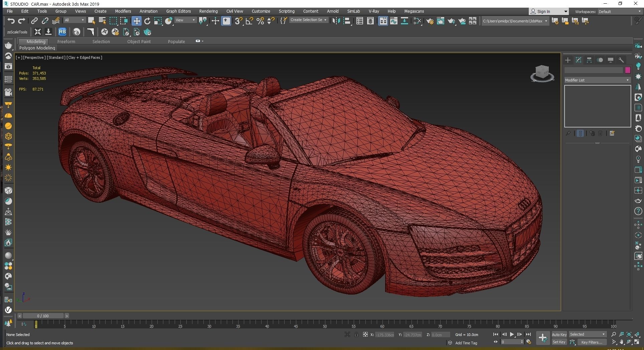The height and width of the screenshot is (350, 644).
Task: Open the Sign In dropdown arrow
Action: (566, 12)
